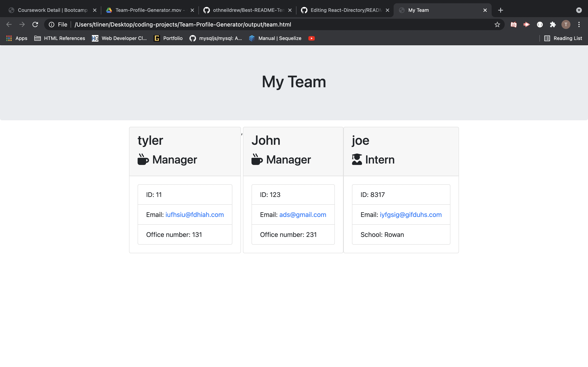Bookmark this page via the star icon
This screenshot has width=588, height=367.
[497, 24]
